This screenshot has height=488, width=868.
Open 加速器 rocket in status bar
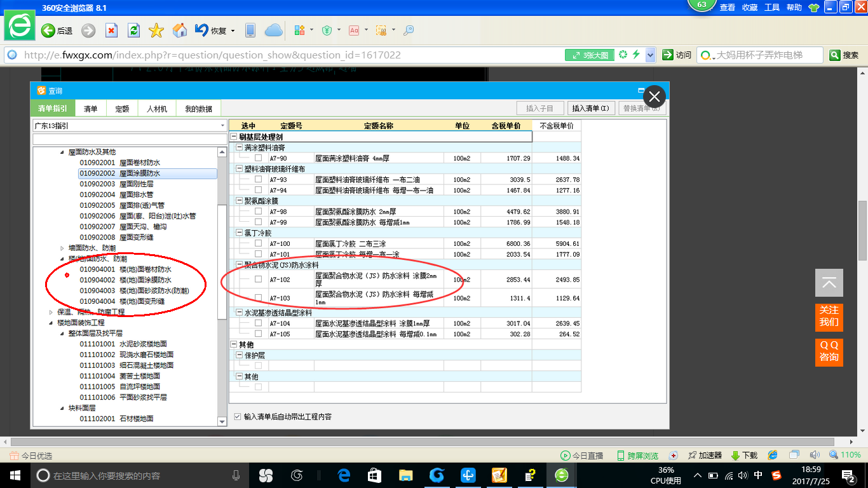coord(705,456)
